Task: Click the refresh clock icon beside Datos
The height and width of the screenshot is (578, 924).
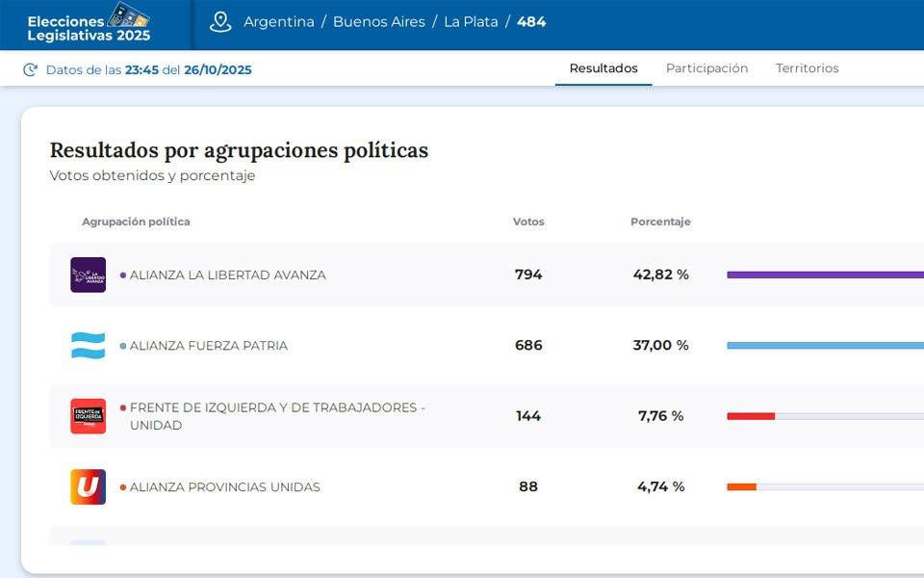Action: coord(31,69)
